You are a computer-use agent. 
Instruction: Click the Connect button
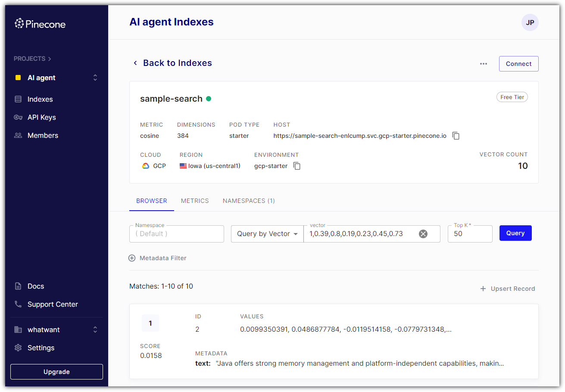(x=519, y=64)
